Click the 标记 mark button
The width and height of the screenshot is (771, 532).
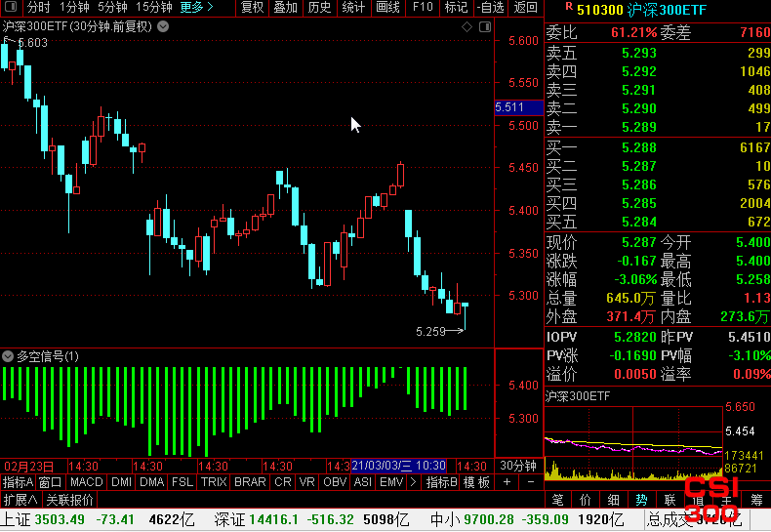(457, 7)
